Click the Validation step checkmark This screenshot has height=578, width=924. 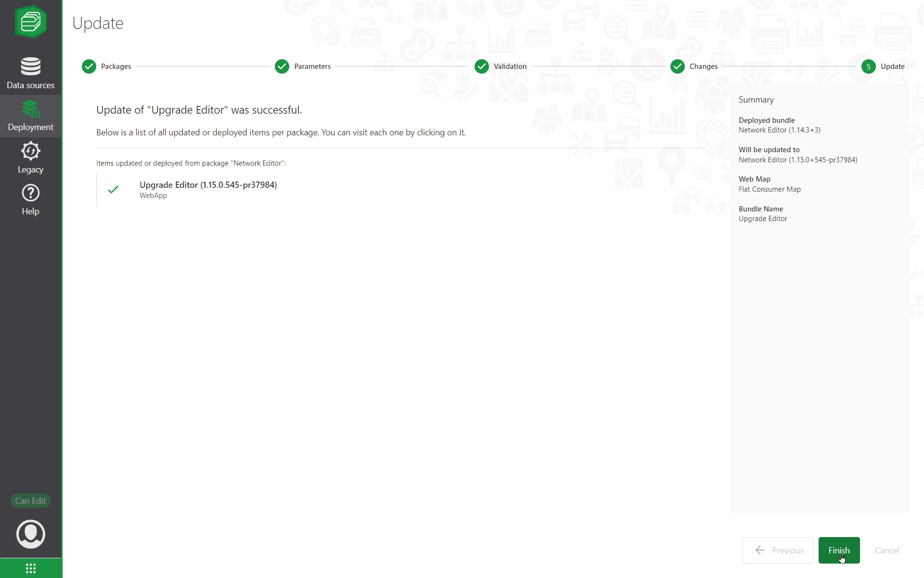(x=482, y=66)
